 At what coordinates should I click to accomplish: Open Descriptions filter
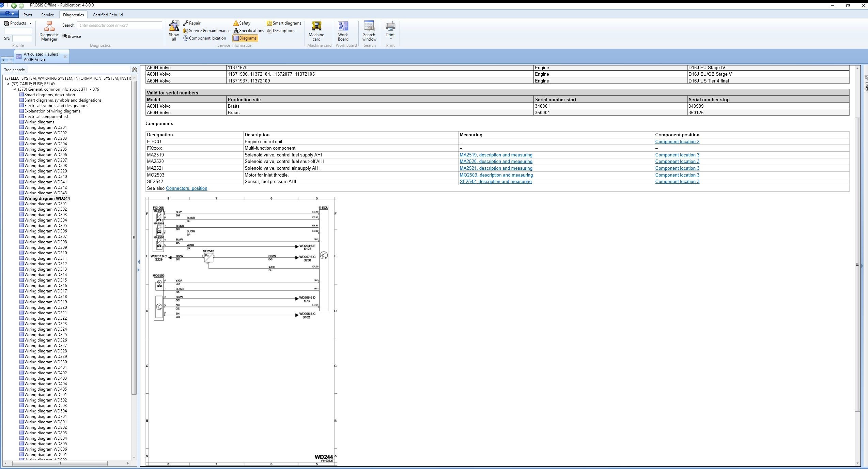tap(281, 31)
